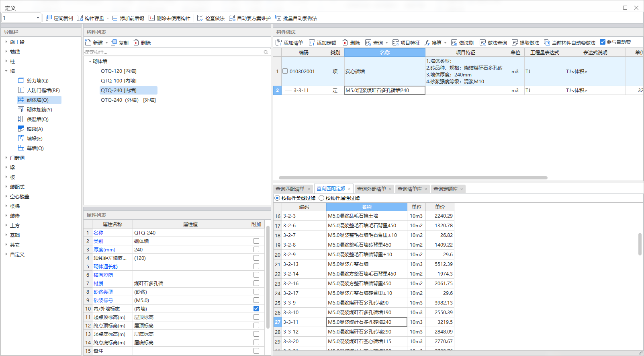Viewport: 644px width, 356px height.
Task: Check the 附加 box for 砂浆标号
Action: click(x=256, y=300)
